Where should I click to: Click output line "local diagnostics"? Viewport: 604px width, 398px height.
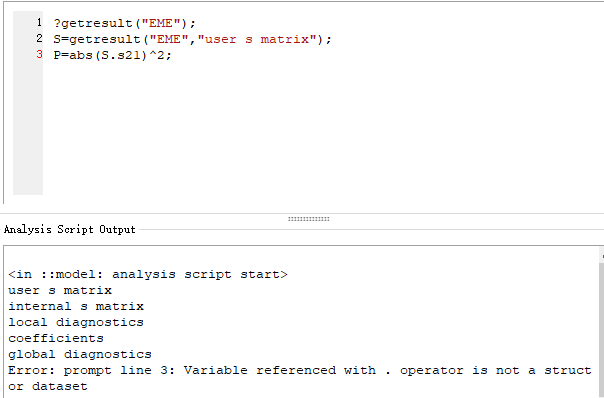pos(76,322)
